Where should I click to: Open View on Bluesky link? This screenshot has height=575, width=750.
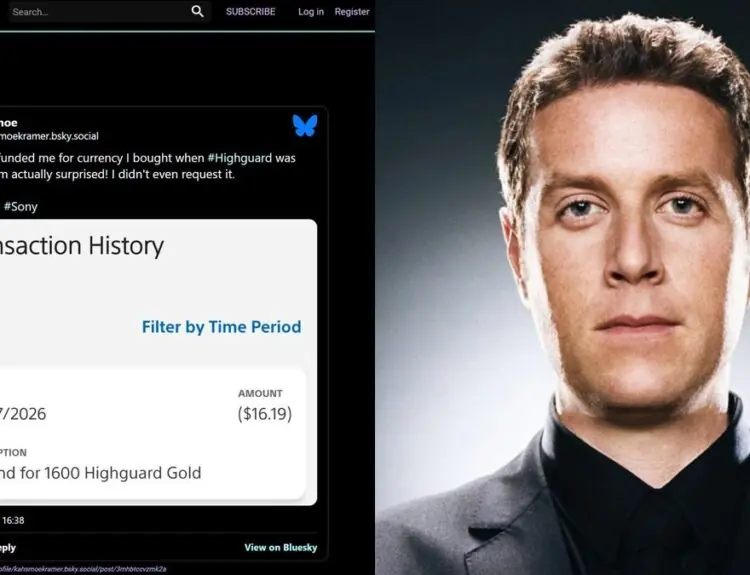pos(281,548)
